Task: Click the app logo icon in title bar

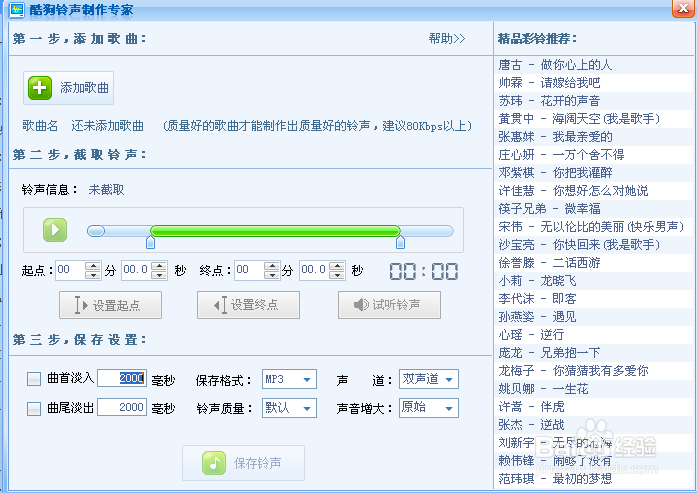Action: click(x=17, y=10)
